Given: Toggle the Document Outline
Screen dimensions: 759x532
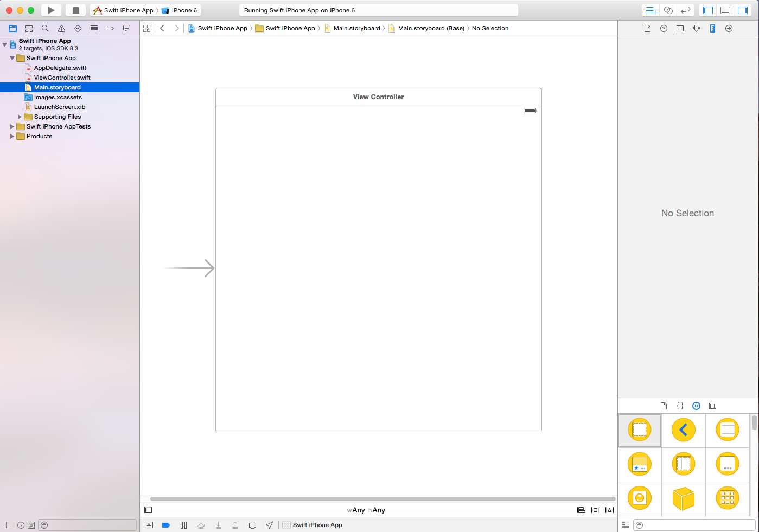Looking at the screenshot, I should coord(148,510).
